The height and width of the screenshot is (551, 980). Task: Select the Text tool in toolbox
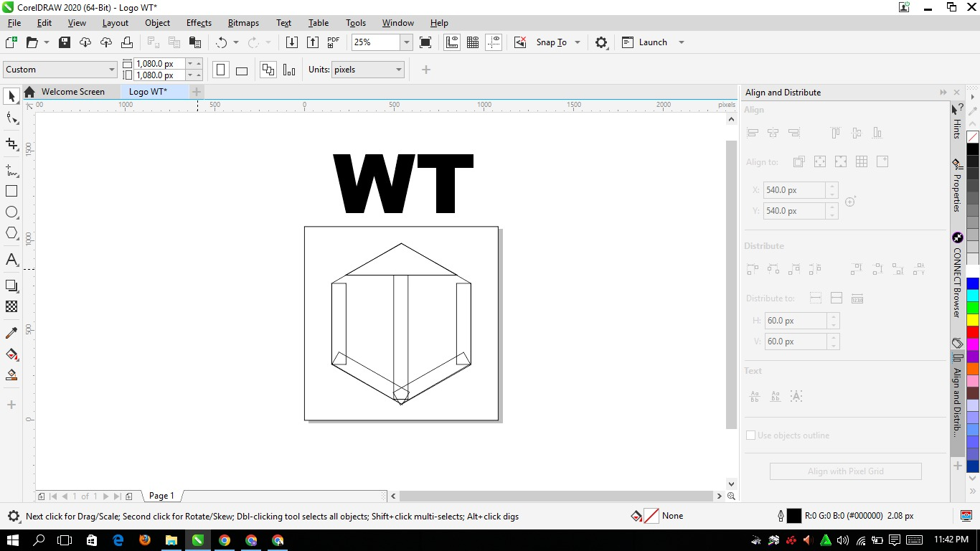(11, 260)
